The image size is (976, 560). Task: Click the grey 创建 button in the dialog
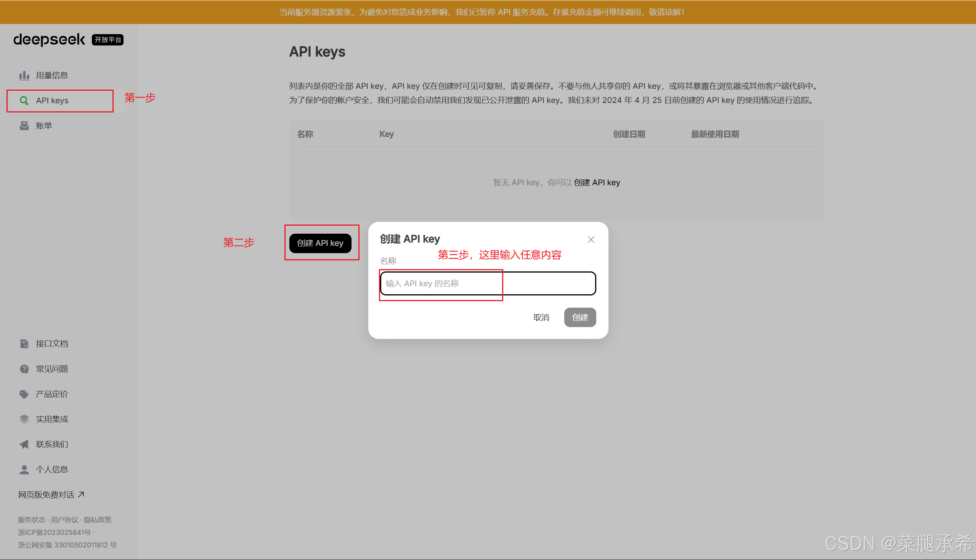pyautogui.click(x=580, y=318)
